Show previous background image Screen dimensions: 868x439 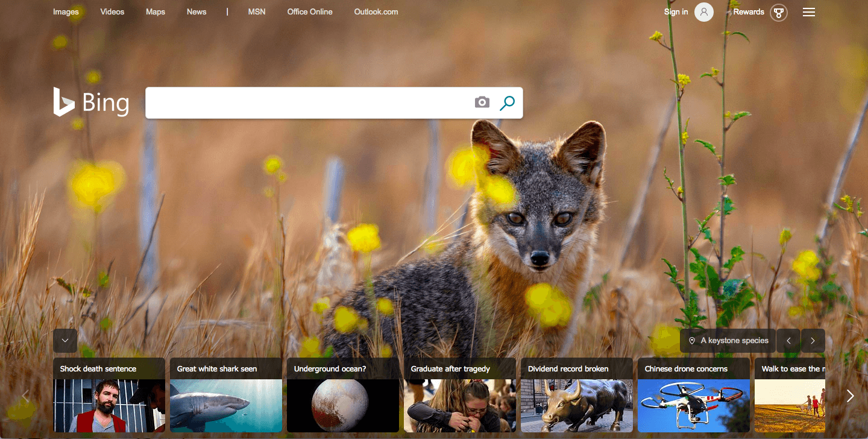788,341
